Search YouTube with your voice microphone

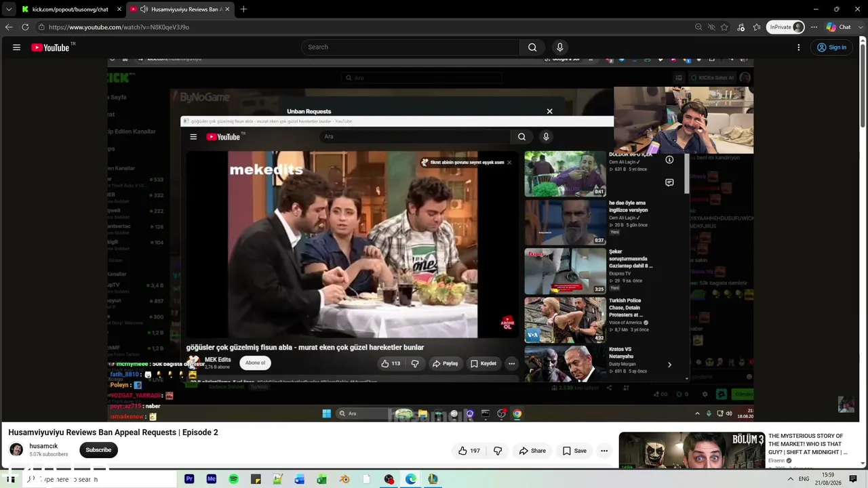click(x=560, y=47)
